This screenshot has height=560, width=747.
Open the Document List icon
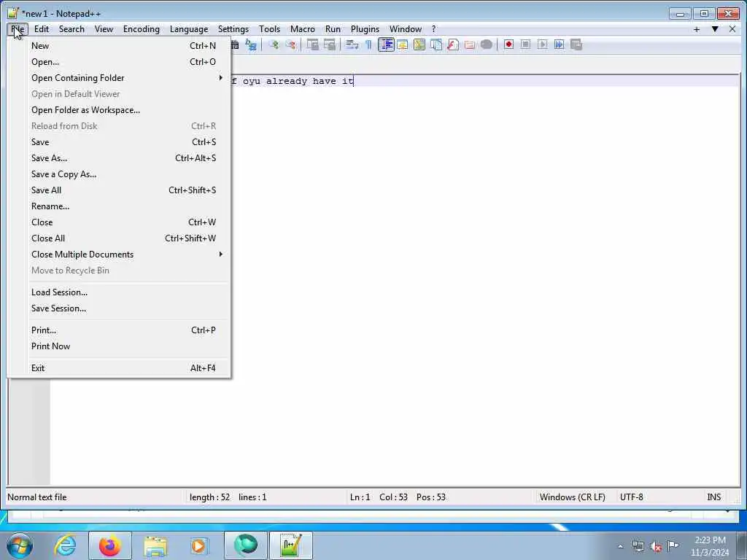(x=436, y=44)
